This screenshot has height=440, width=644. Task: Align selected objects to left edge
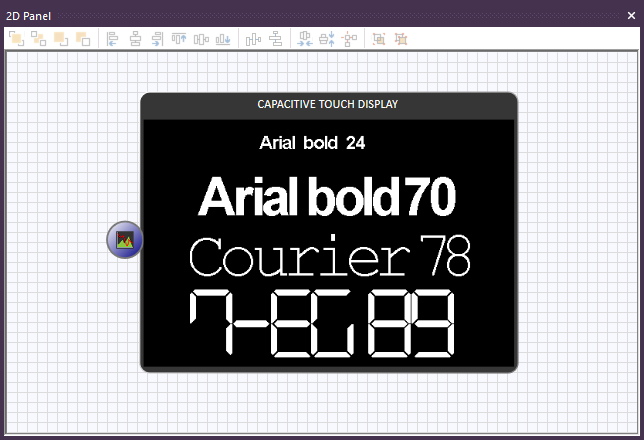coord(112,39)
